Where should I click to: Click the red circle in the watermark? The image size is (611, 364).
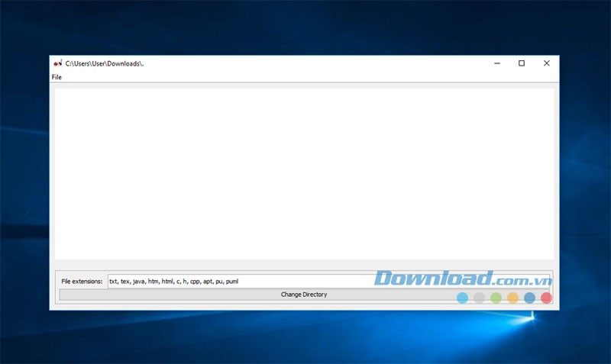546,298
